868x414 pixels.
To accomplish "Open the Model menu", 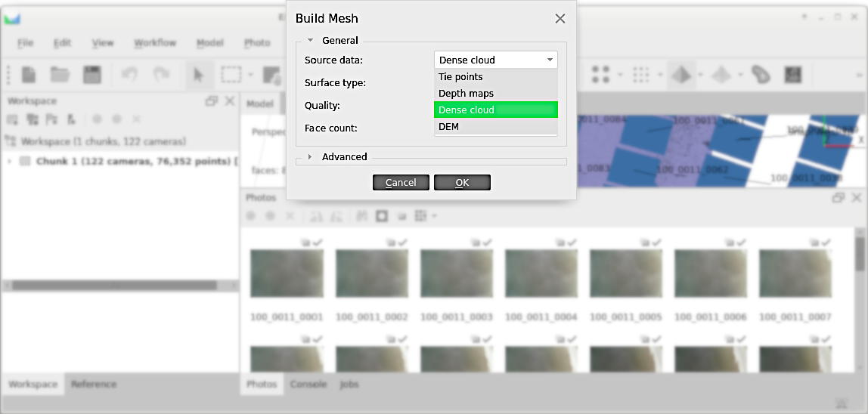I will pyautogui.click(x=209, y=42).
